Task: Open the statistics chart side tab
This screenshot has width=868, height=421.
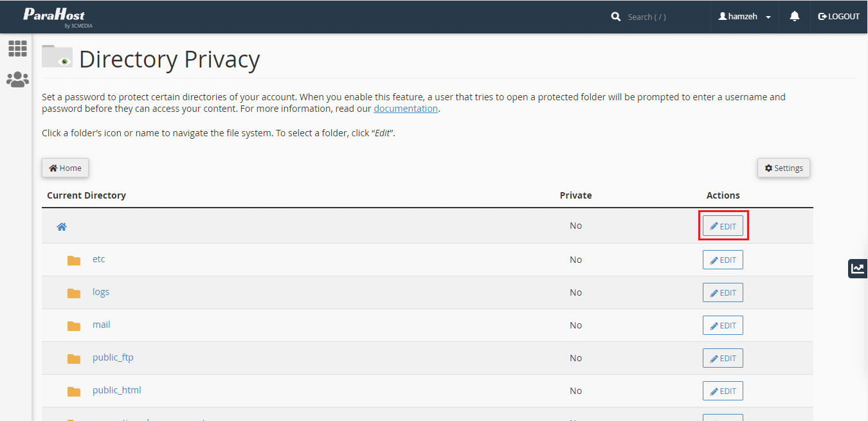Action: pyautogui.click(x=857, y=268)
